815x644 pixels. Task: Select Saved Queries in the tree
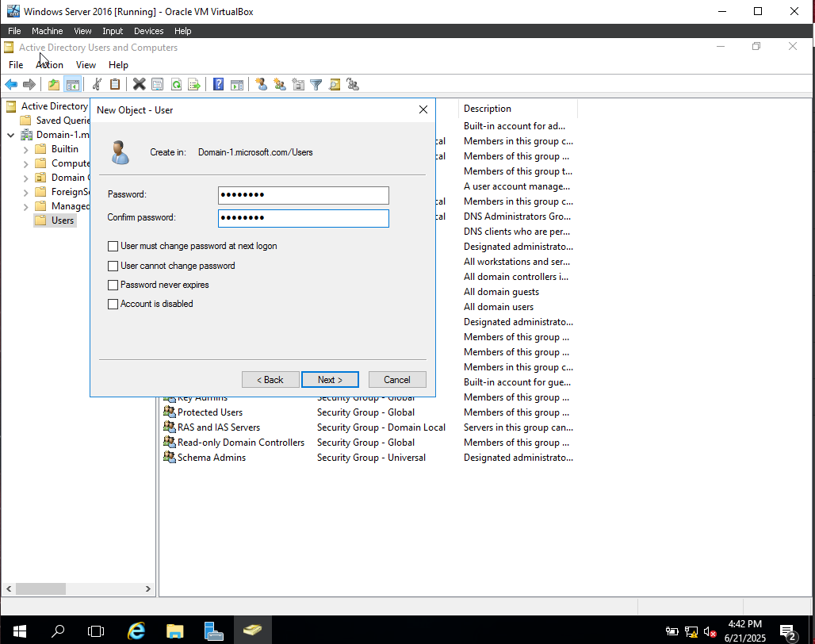(63, 121)
